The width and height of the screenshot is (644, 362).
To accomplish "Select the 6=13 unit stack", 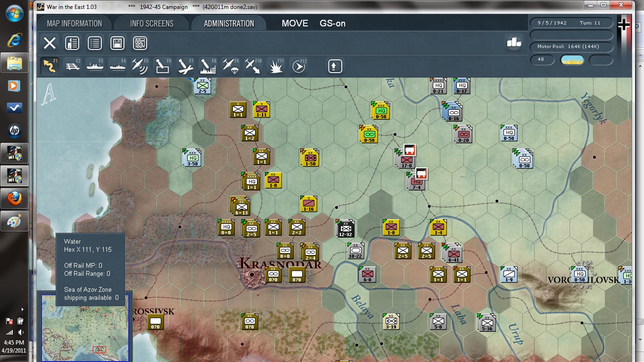I will pyautogui.click(x=240, y=206).
